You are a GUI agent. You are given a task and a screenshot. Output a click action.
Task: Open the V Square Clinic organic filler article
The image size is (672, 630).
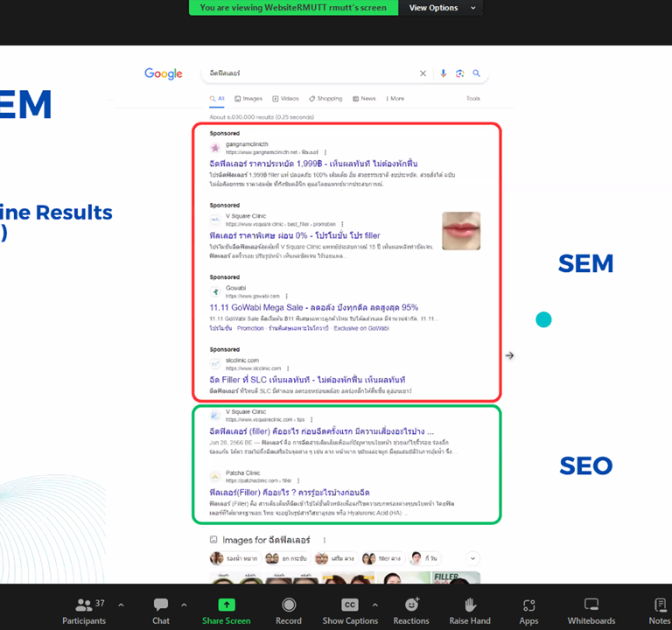point(321,431)
